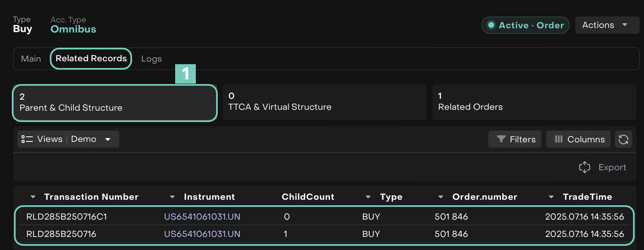Open Order.number column header arrow
Viewport: 644px width, 250px height.
(x=441, y=197)
